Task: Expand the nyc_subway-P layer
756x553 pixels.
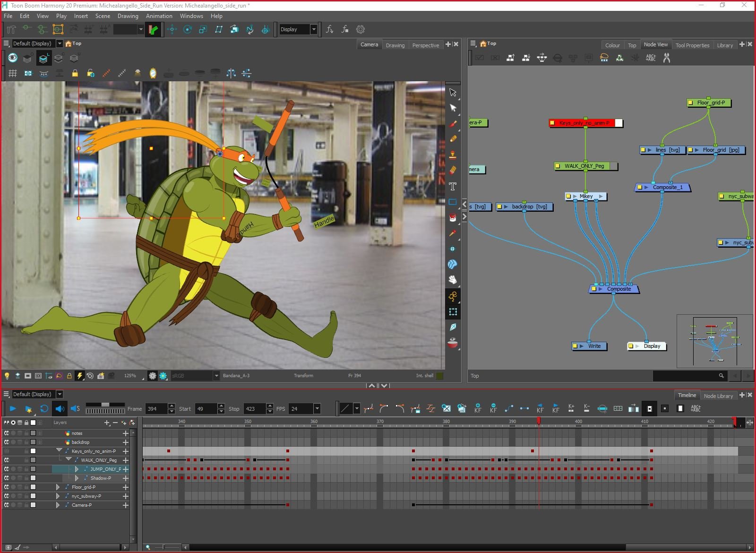Action: pos(58,496)
